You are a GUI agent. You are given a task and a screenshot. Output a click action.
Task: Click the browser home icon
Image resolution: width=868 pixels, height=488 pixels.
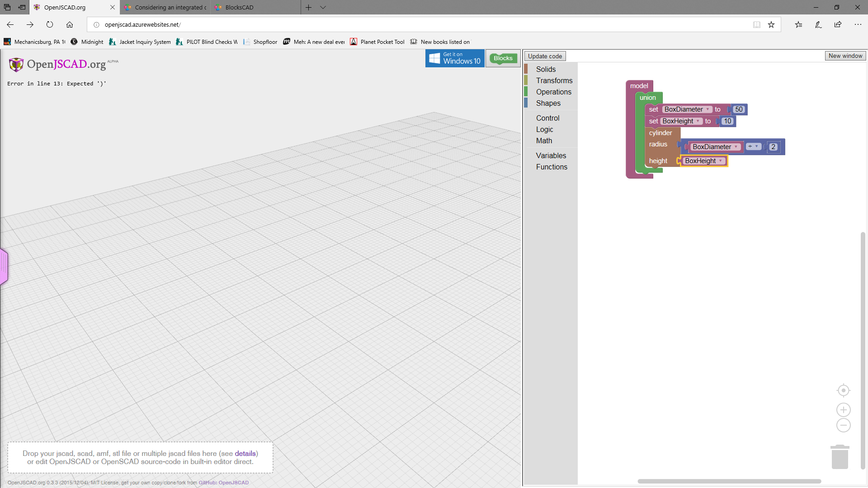click(x=70, y=25)
